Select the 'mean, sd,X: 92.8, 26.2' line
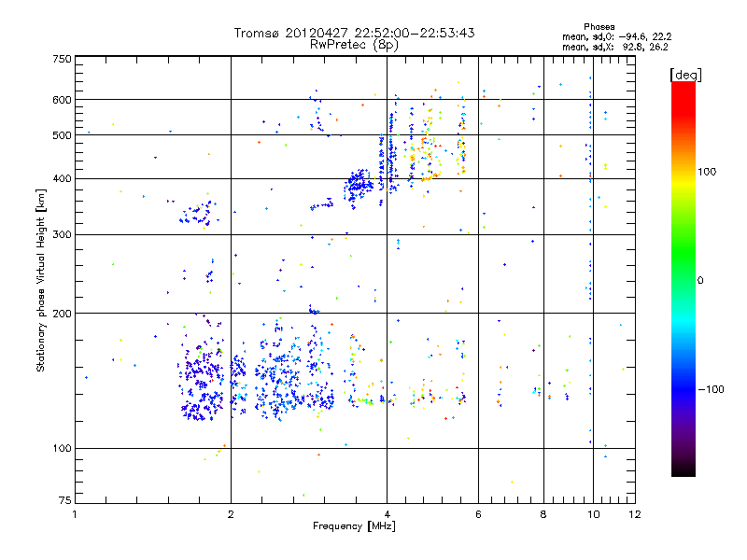This screenshot has height=560, width=747. tap(615, 47)
